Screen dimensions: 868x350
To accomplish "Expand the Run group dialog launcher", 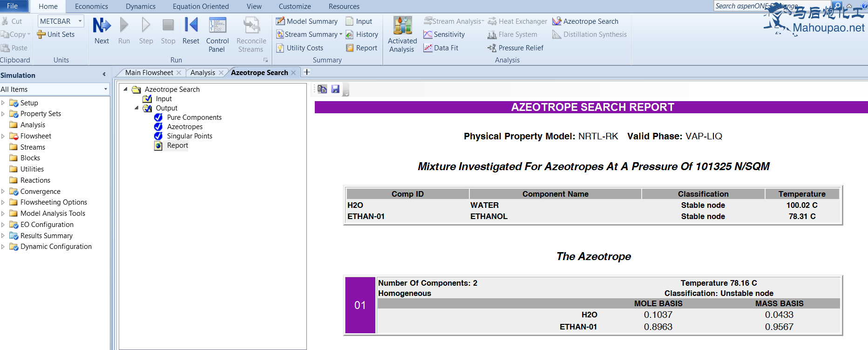I will pos(266,60).
